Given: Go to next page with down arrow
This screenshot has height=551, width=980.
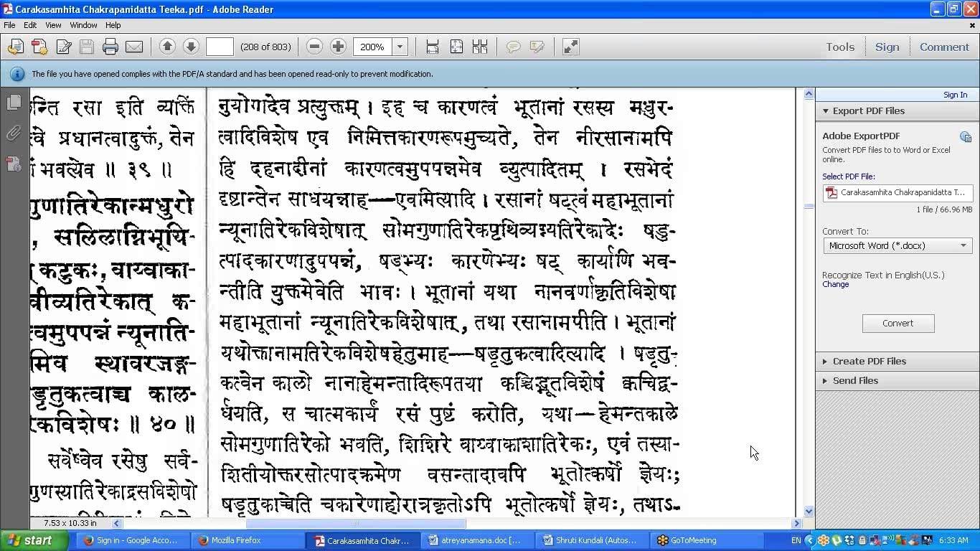Looking at the screenshot, I should coord(191,47).
